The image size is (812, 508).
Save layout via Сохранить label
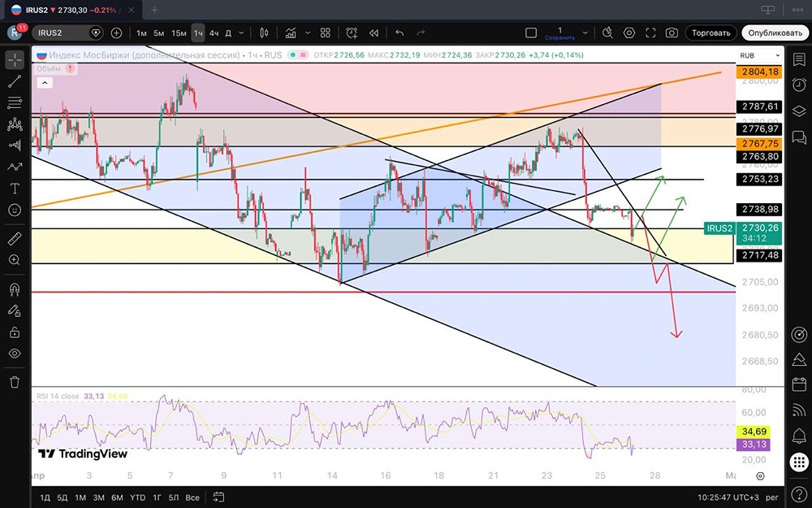pyautogui.click(x=559, y=38)
